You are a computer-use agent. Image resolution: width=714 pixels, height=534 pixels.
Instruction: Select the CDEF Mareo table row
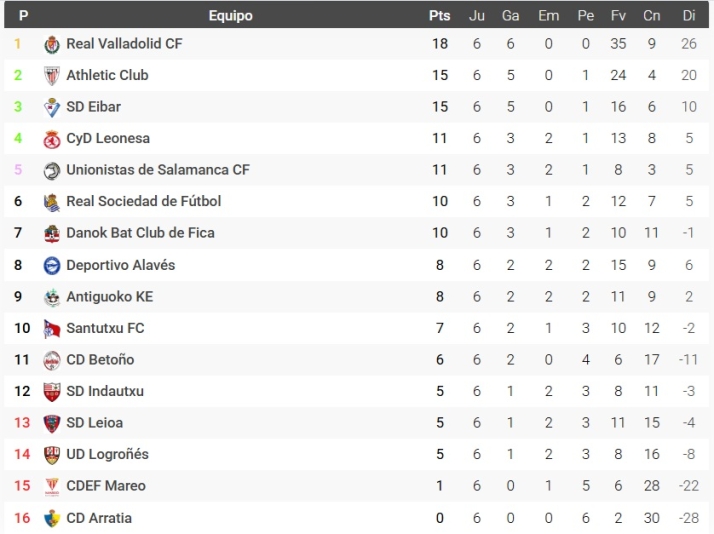(x=357, y=486)
